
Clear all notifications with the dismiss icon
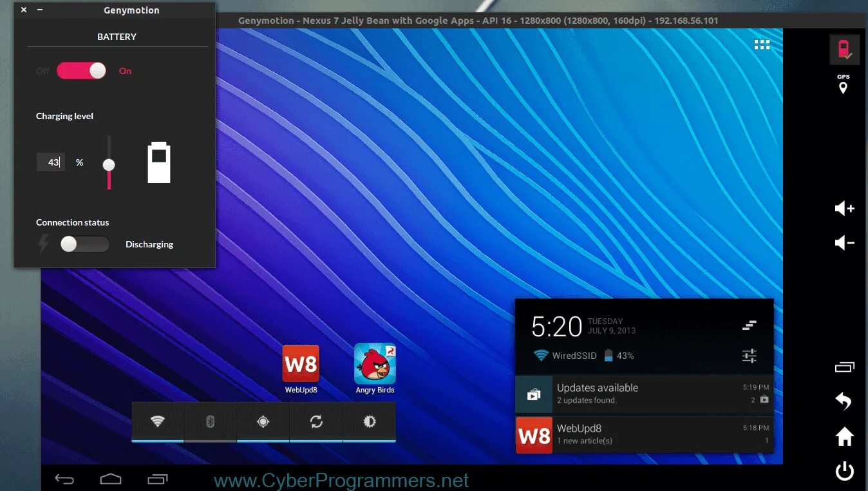pos(749,325)
